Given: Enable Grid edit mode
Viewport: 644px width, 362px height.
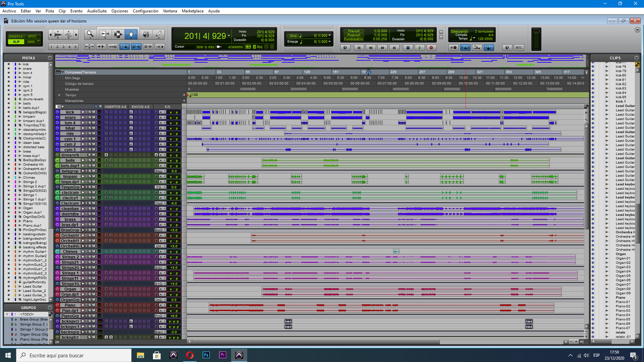Looking at the screenshot, I should [x=32, y=42].
